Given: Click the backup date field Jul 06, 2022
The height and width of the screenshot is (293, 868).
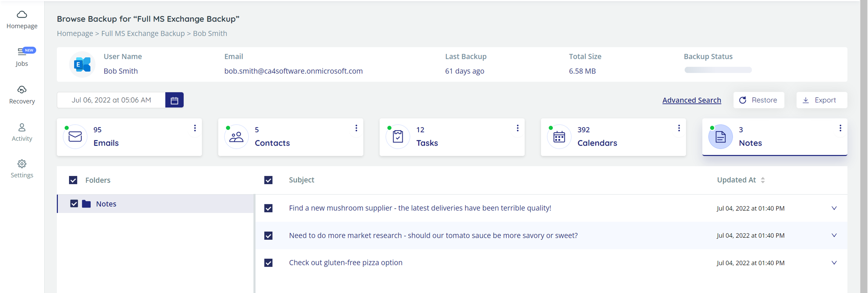Looking at the screenshot, I should point(111,100).
